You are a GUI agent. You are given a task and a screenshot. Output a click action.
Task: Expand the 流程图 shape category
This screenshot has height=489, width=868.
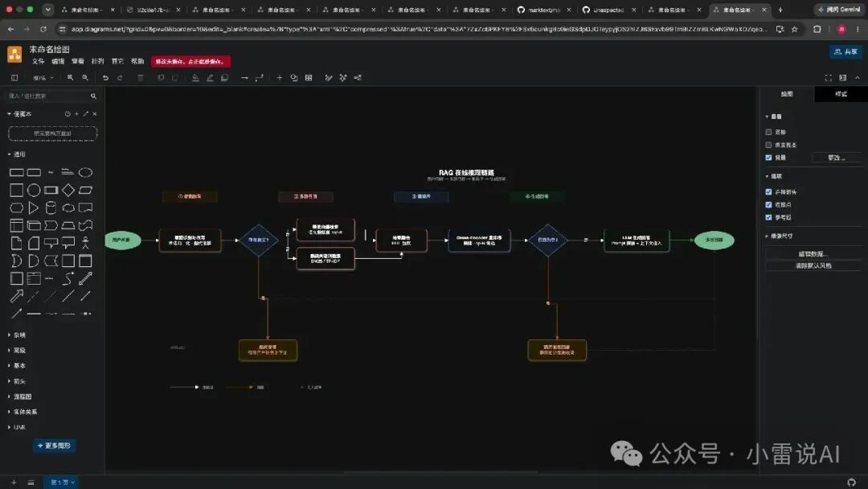pos(19,397)
